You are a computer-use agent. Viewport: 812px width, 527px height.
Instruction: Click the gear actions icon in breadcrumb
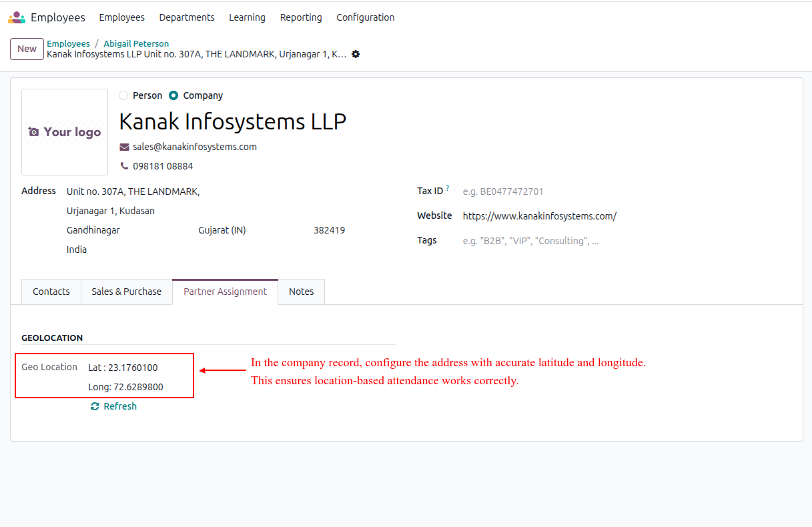tap(356, 54)
